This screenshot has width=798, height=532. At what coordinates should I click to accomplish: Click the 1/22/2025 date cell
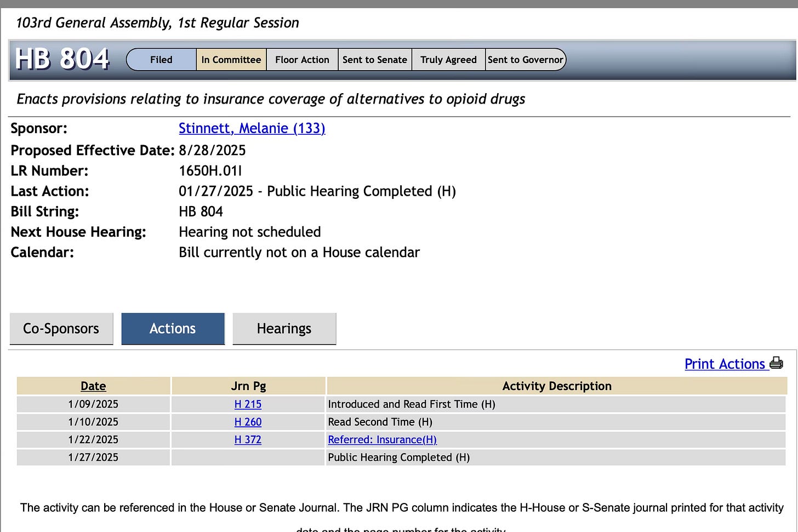pyautogui.click(x=93, y=439)
